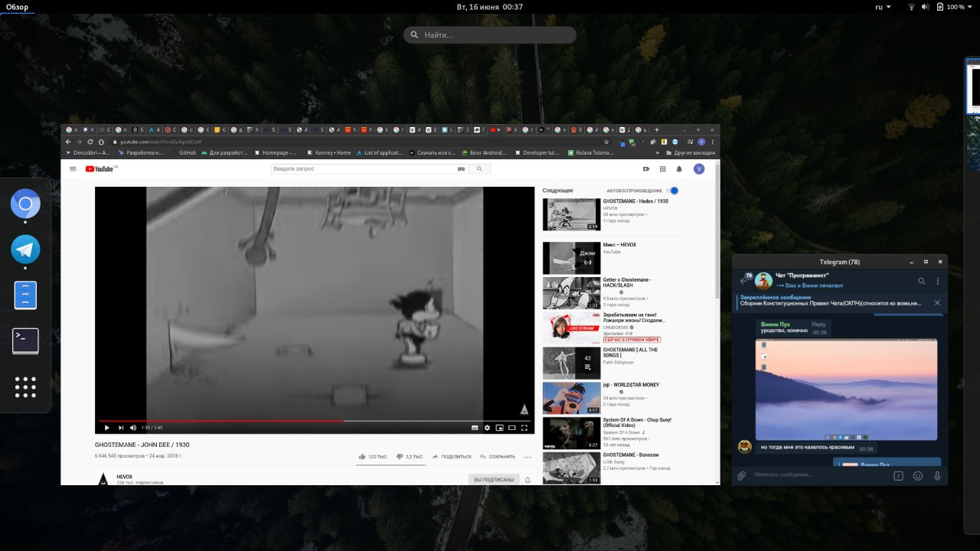Open the clock and calendar menu
The width and height of the screenshot is (980, 551).
coord(490,7)
